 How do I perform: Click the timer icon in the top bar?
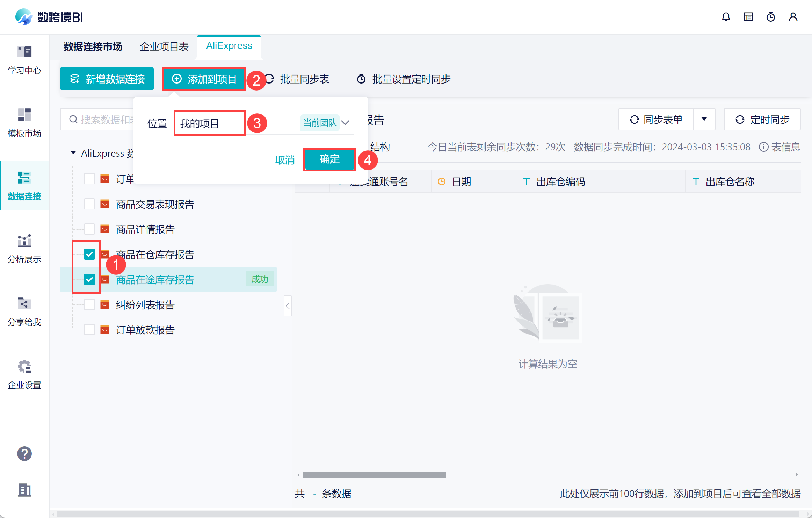click(x=771, y=17)
